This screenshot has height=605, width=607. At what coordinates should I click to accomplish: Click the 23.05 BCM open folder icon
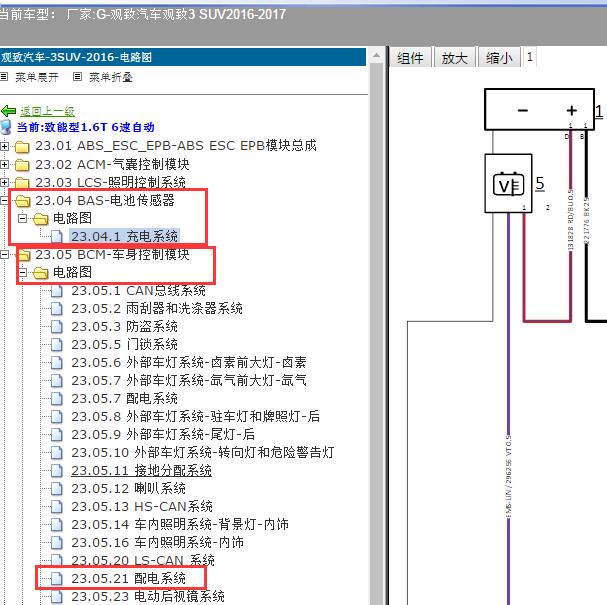(24, 255)
